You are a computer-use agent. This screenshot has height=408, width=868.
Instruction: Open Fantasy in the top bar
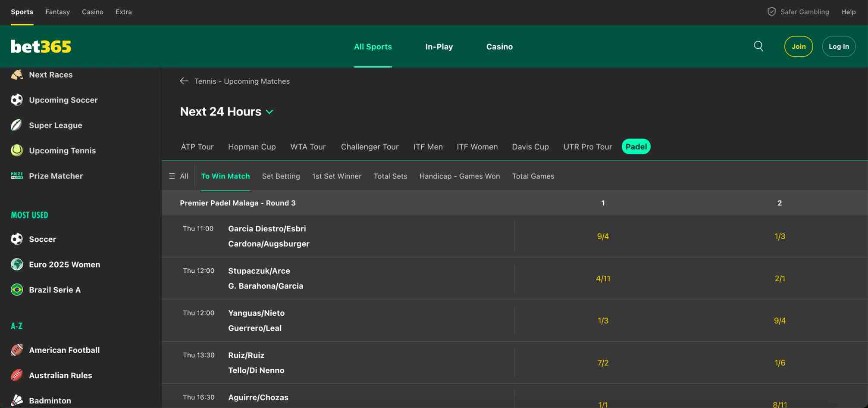[x=57, y=12]
